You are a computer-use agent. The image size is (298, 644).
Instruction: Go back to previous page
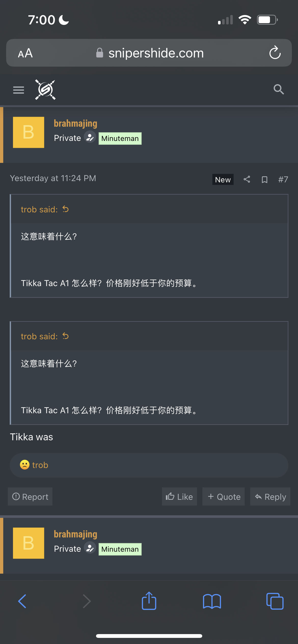point(22,601)
